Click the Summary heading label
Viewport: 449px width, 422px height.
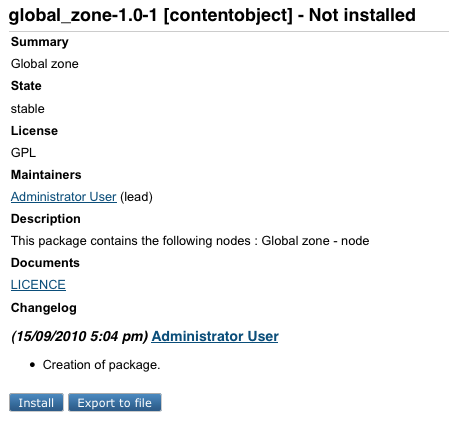tap(40, 42)
